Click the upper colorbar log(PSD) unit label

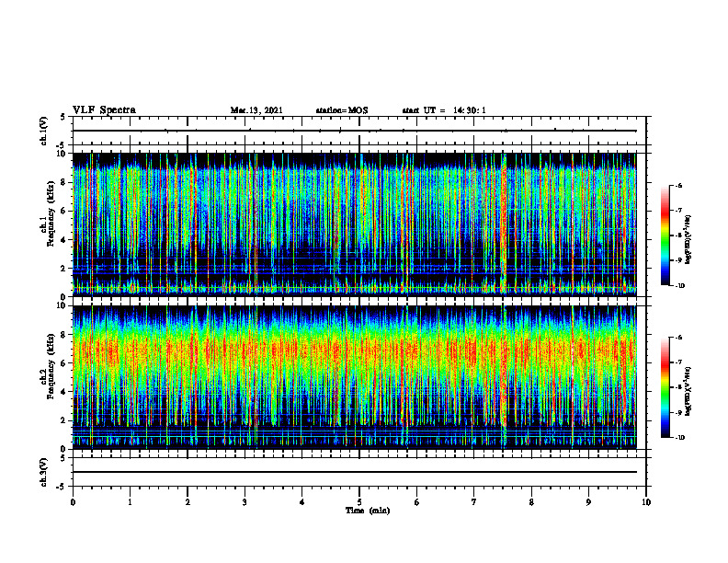coord(688,239)
